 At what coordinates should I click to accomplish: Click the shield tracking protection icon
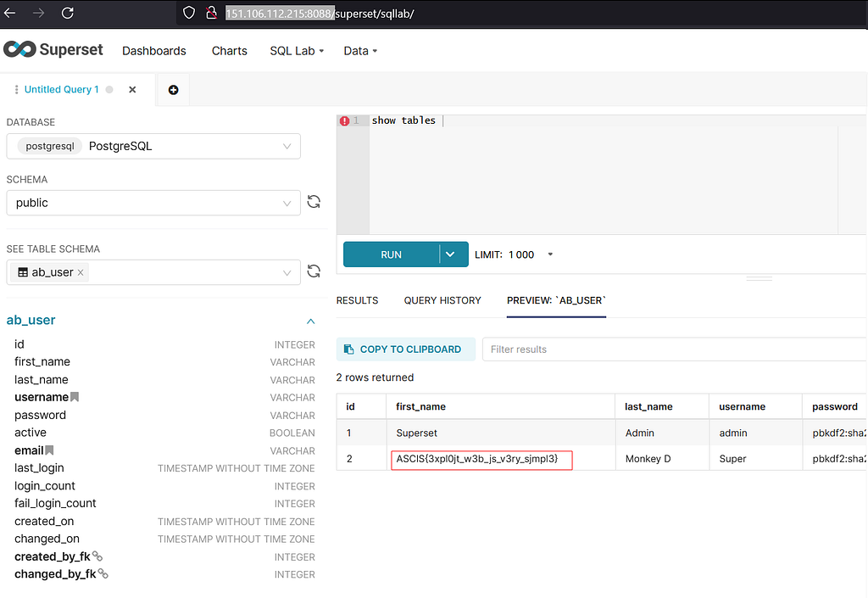(x=189, y=13)
